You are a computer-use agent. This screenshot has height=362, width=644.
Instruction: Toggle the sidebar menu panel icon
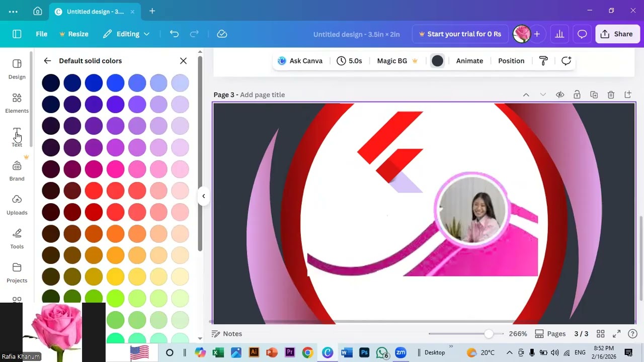(17, 34)
